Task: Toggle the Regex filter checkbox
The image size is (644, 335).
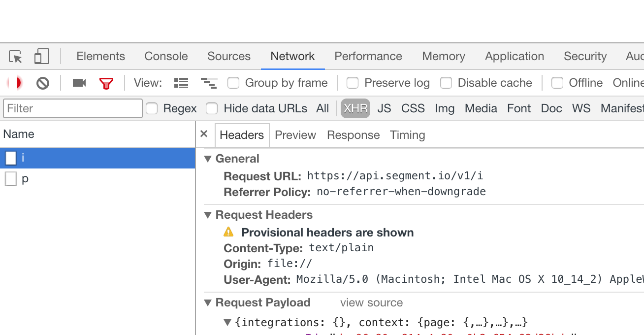Action: (152, 108)
